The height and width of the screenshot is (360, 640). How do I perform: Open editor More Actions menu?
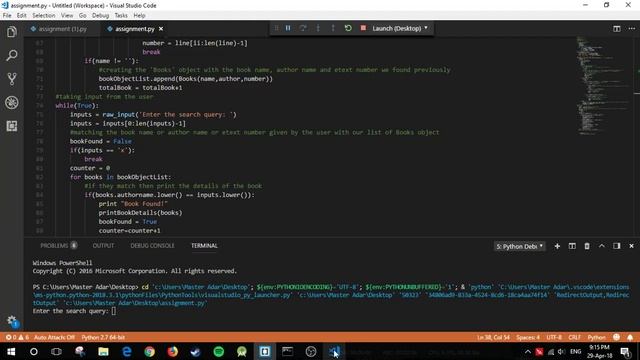point(631,29)
